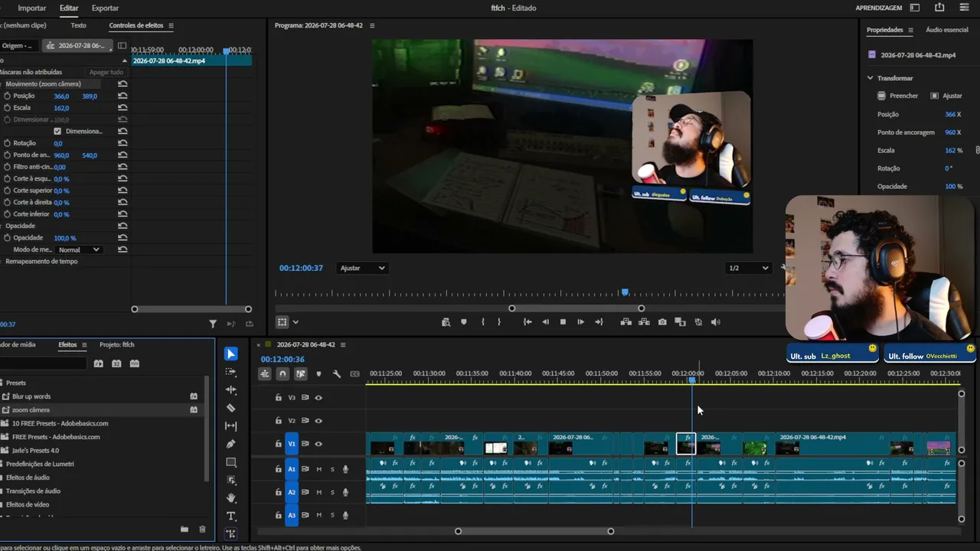Viewport: 980px width, 551px height.
Task: Click the share icon in top bar
Action: point(939,8)
